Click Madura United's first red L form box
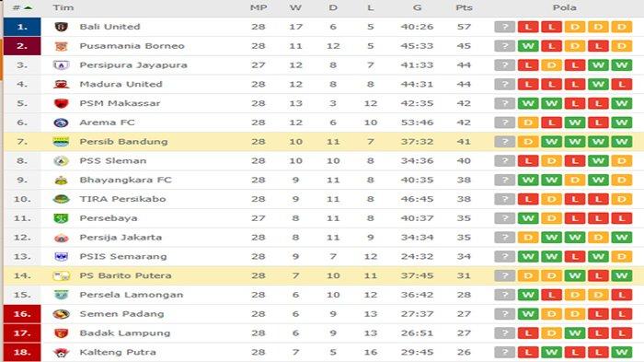644x362 pixels. (528, 85)
